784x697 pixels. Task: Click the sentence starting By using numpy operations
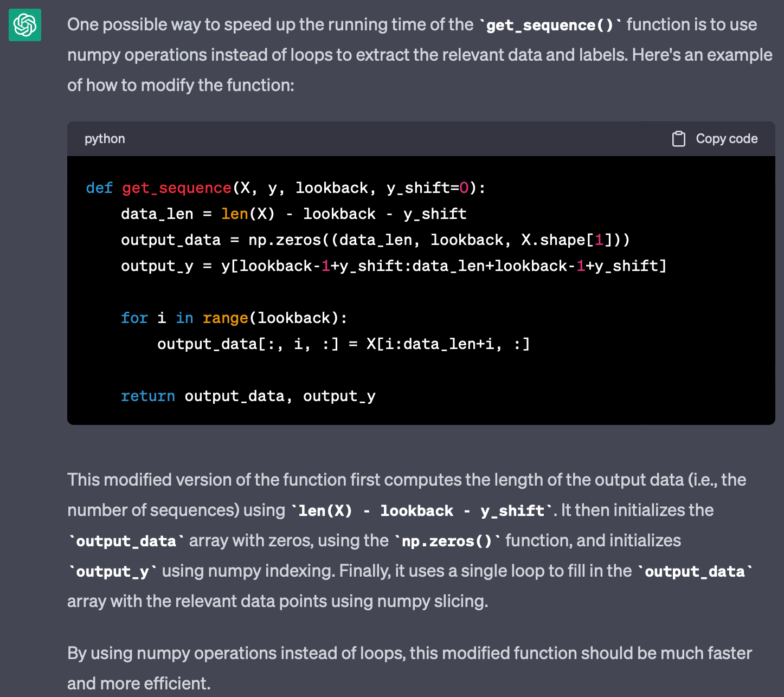[x=409, y=668]
